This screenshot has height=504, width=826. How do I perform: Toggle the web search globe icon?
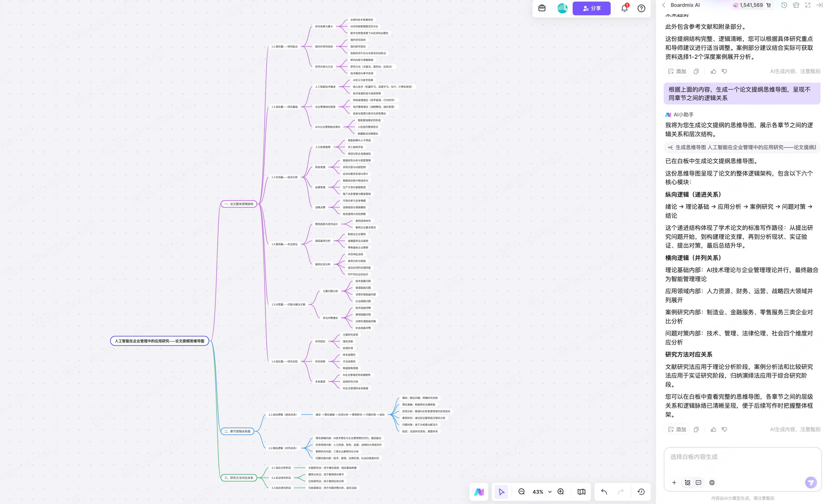coord(712,483)
